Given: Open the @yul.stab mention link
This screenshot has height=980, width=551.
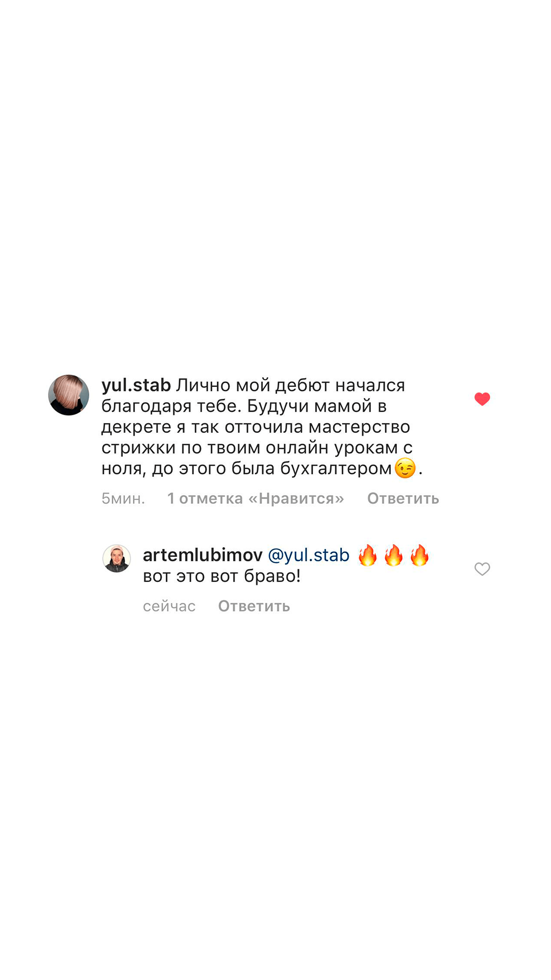Looking at the screenshot, I should [x=309, y=555].
